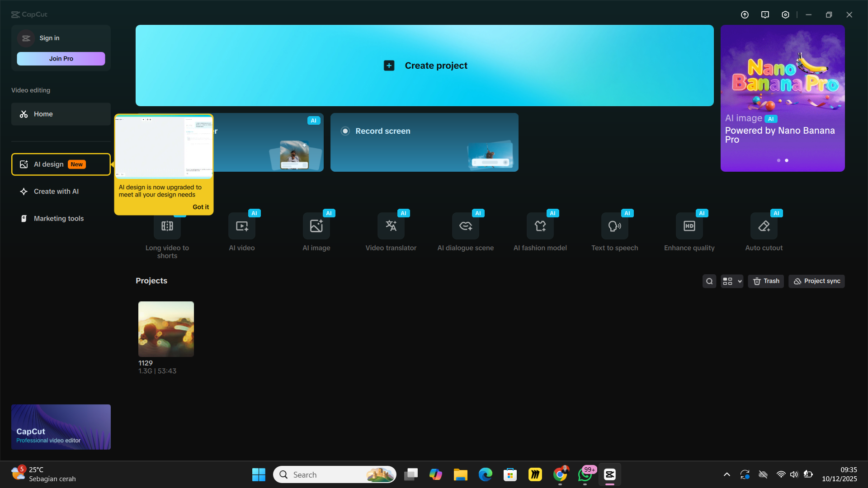Switch to second banner carousel dot
The height and width of the screenshot is (488, 868).
(x=787, y=160)
